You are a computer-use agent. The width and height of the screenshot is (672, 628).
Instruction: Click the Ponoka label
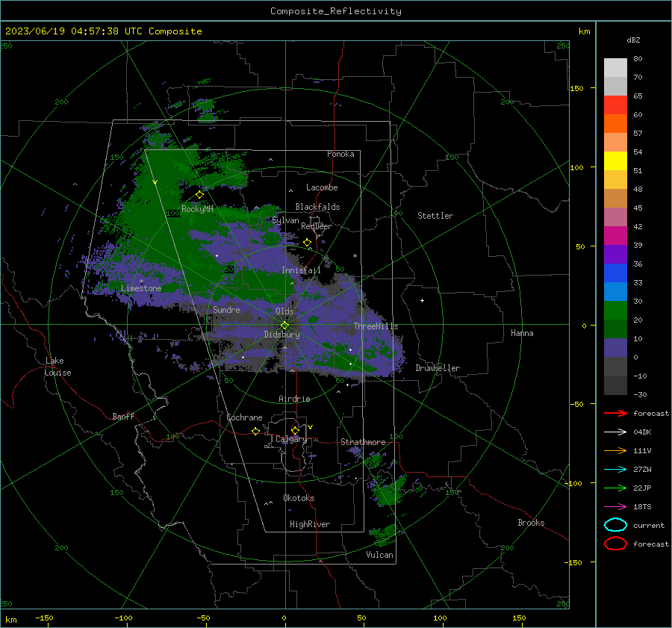pos(340,154)
